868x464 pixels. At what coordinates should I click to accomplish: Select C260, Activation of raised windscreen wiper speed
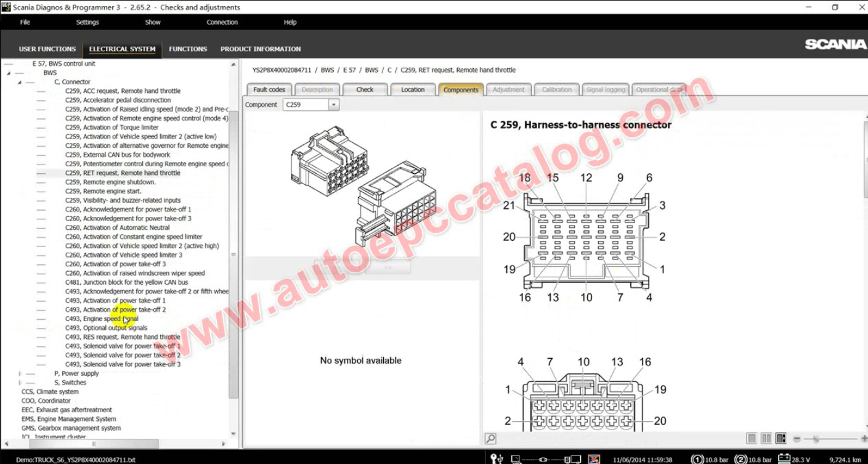pos(135,273)
